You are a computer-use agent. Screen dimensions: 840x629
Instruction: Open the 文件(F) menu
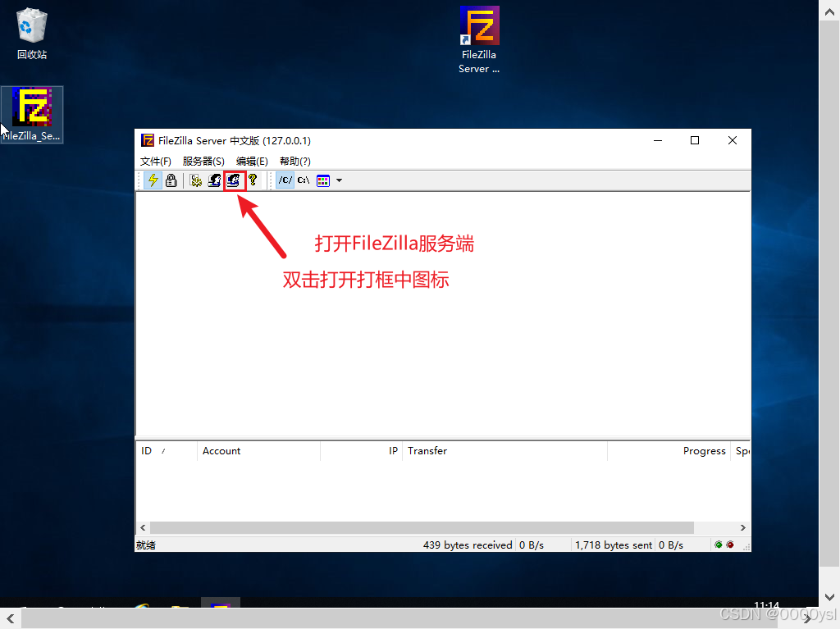click(x=155, y=162)
